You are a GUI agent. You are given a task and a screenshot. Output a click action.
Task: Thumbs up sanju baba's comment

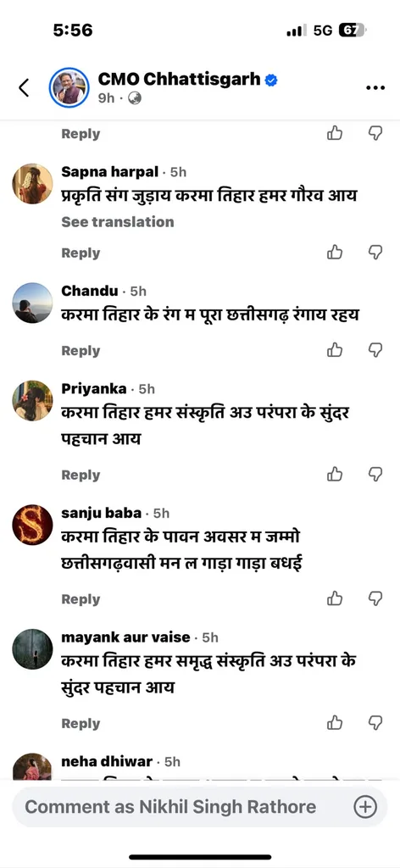pyautogui.click(x=335, y=598)
